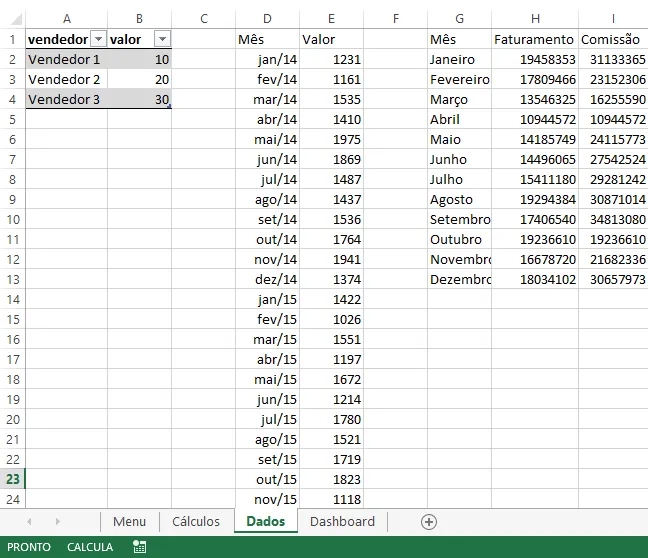Click the cell containing Vendedor 2
648x558 pixels.
[x=67, y=79]
